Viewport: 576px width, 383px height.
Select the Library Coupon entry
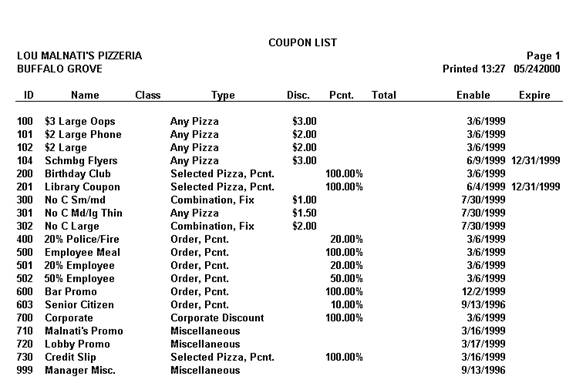82,187
